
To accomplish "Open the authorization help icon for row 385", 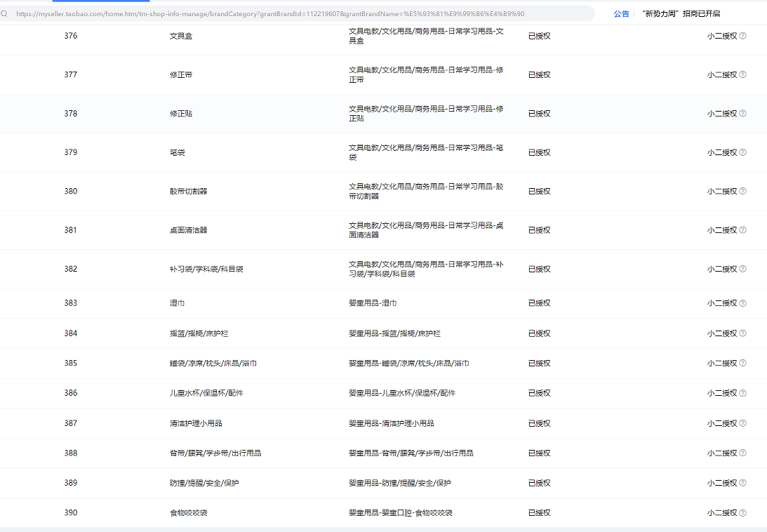I will point(742,364).
